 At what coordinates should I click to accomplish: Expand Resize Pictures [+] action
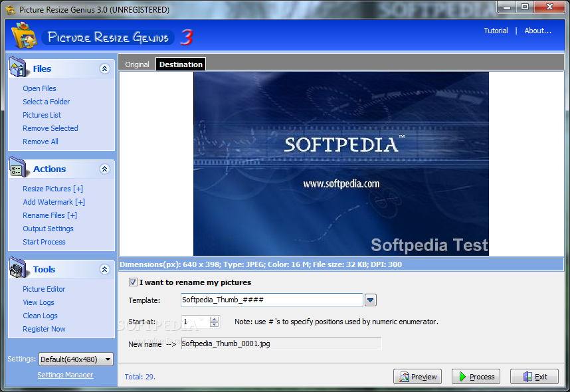(52, 189)
